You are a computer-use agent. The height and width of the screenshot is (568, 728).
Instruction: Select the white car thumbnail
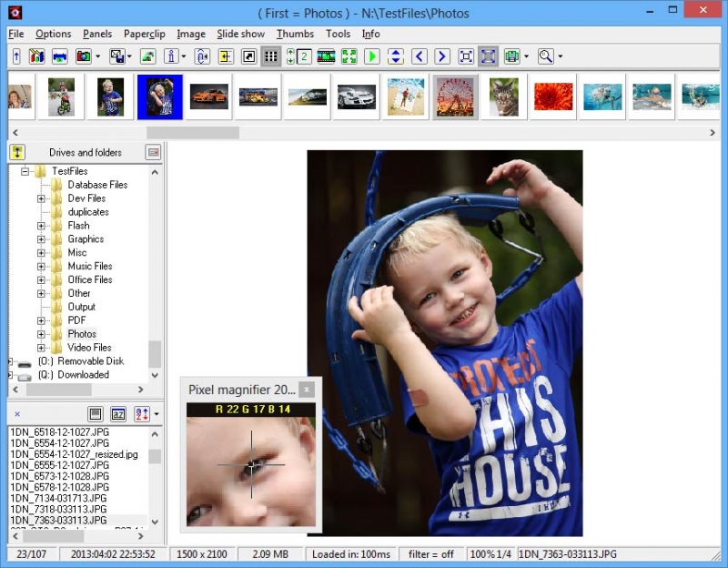pos(357,96)
